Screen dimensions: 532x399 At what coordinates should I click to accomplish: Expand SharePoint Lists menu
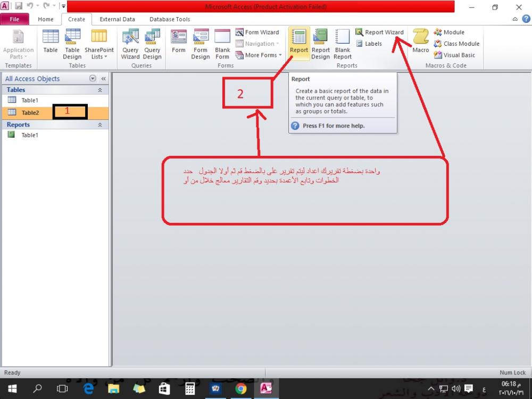(x=99, y=45)
